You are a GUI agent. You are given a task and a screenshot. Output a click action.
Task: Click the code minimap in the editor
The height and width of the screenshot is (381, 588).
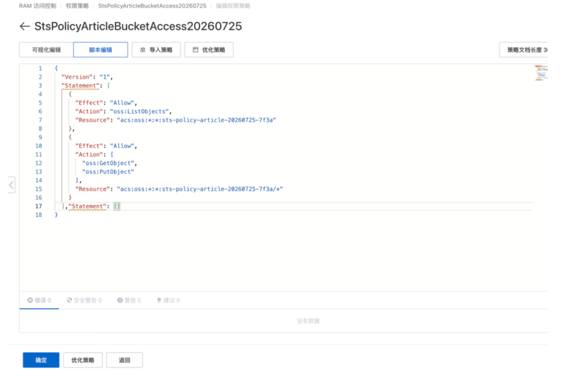541,72
